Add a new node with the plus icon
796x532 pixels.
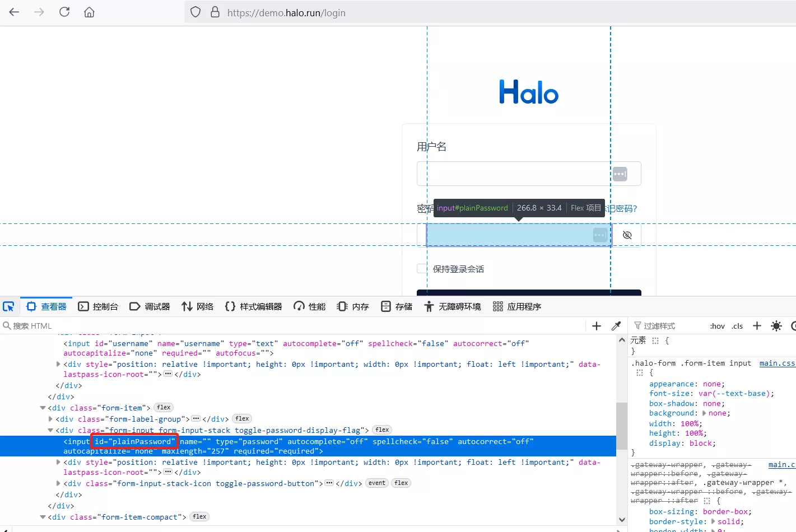(x=597, y=326)
